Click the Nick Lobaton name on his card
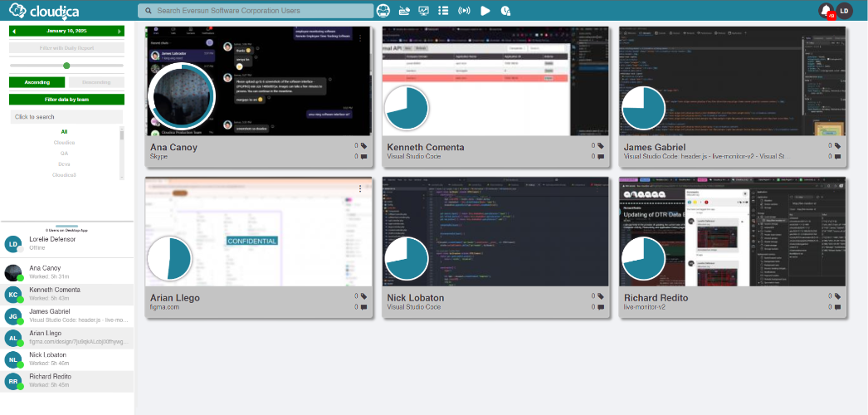The image size is (868, 415). point(415,298)
